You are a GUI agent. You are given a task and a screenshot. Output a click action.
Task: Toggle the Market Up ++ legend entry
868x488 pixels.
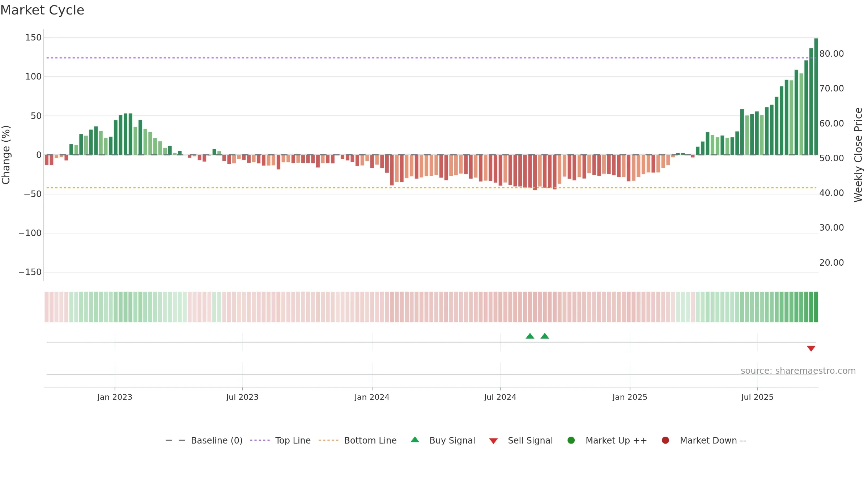(x=607, y=440)
